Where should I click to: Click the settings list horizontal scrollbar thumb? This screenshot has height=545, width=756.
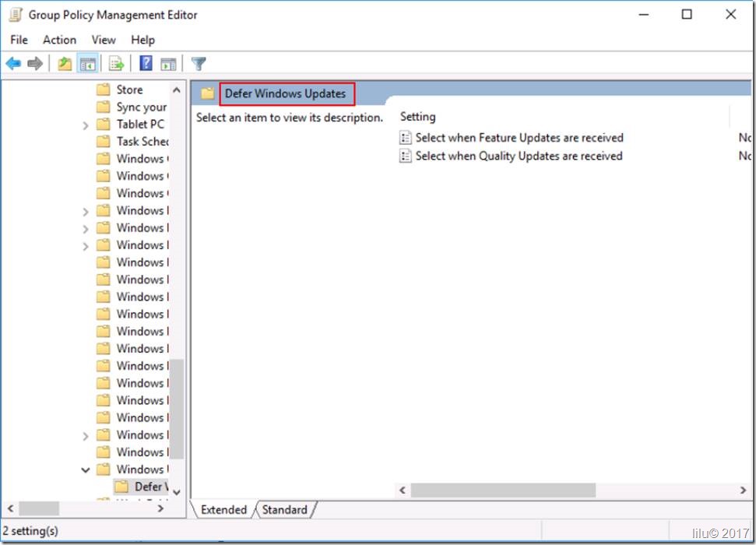coord(503,490)
